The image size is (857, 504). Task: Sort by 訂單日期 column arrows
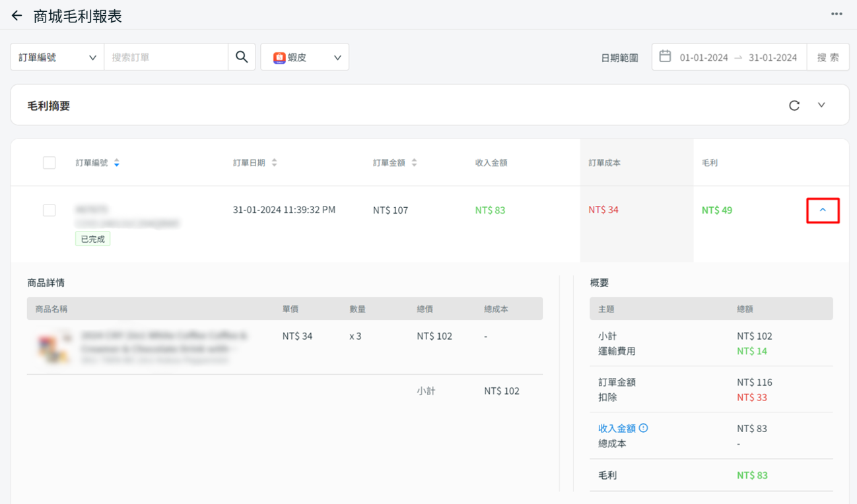click(x=275, y=163)
